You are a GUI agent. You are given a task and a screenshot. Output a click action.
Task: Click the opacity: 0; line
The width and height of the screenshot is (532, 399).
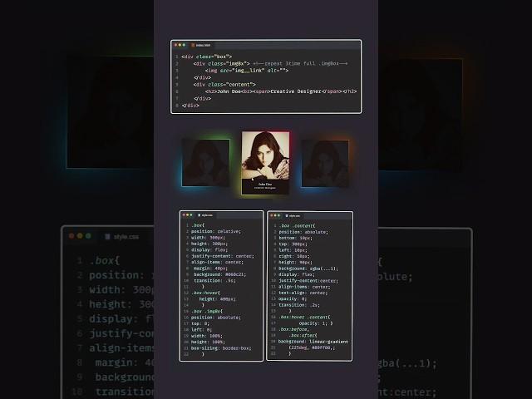(x=293, y=299)
